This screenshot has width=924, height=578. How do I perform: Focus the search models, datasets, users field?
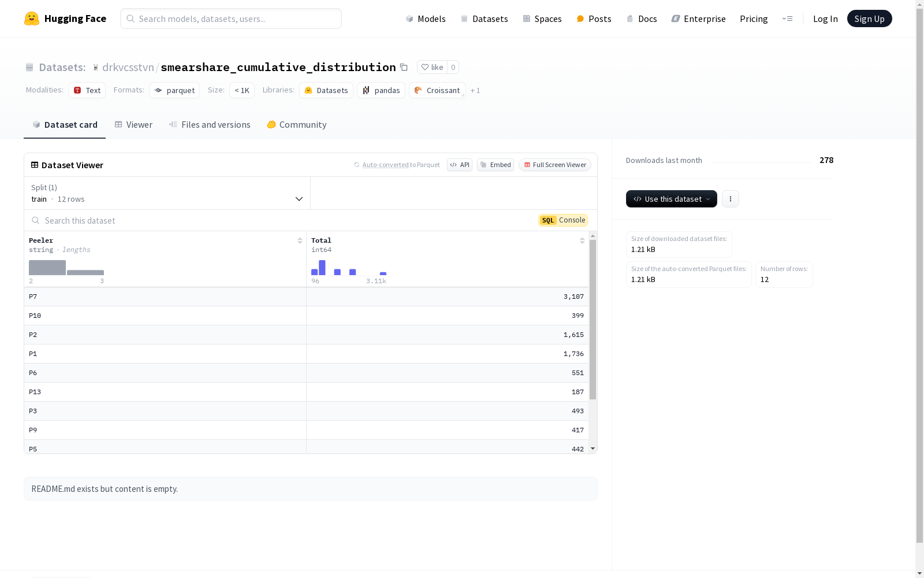231,18
